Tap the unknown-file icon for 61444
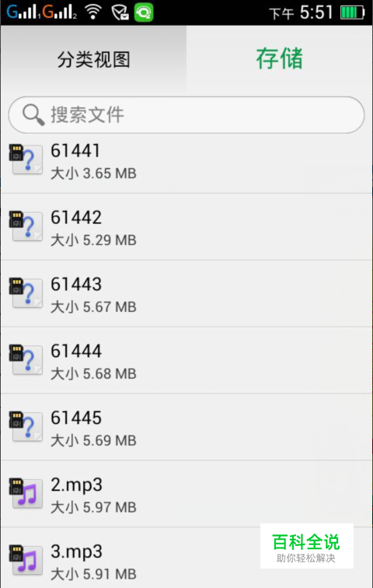Viewport: 373px width, 588px height. pyautogui.click(x=26, y=359)
